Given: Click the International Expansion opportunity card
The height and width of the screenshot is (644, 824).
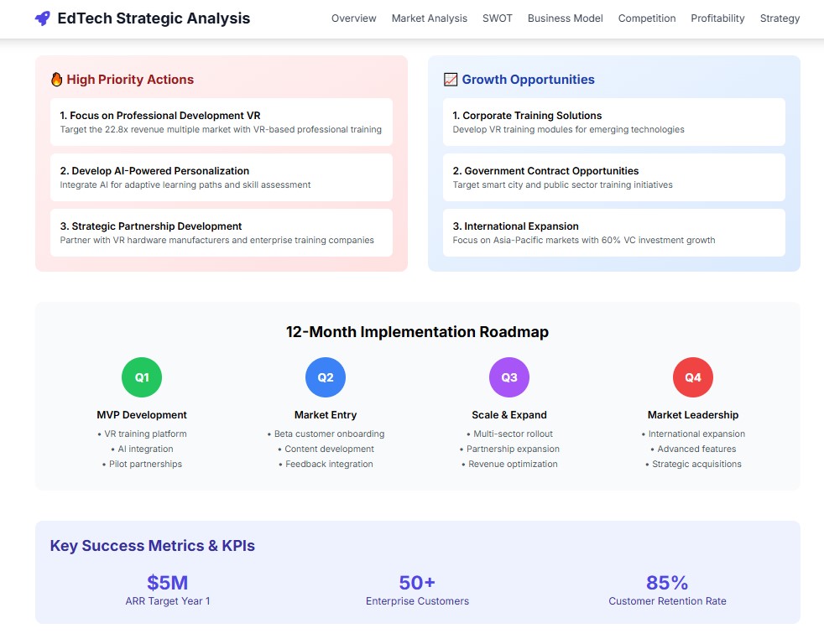Looking at the screenshot, I should point(613,233).
